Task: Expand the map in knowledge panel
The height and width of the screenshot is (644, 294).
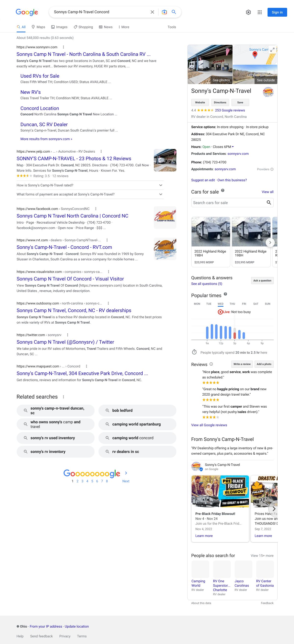Action: [272, 49]
